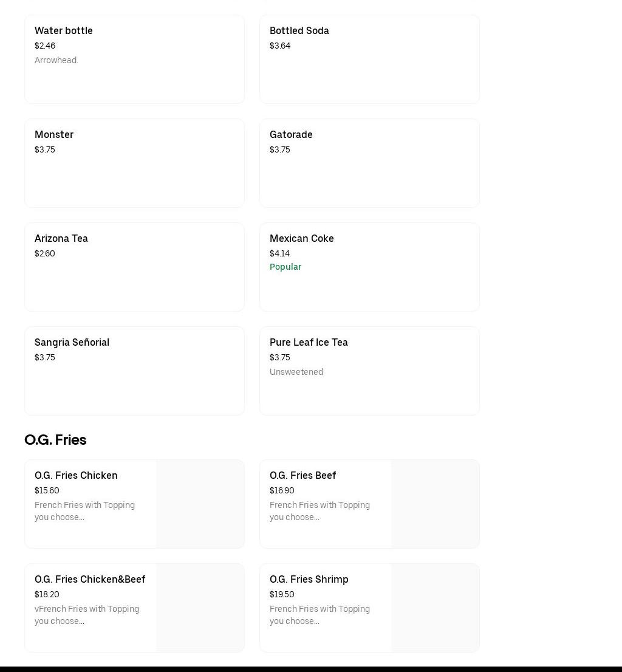Click the O.G. Fries Beef title
This screenshot has width=622, height=672.
302,475
